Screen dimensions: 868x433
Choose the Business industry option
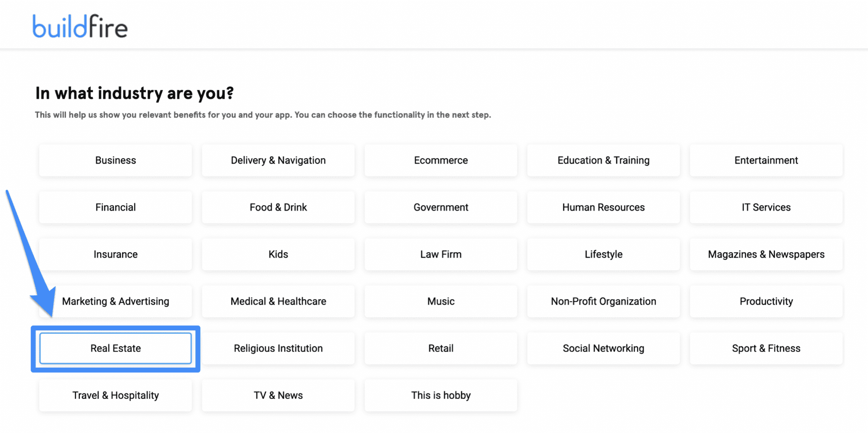coord(115,160)
